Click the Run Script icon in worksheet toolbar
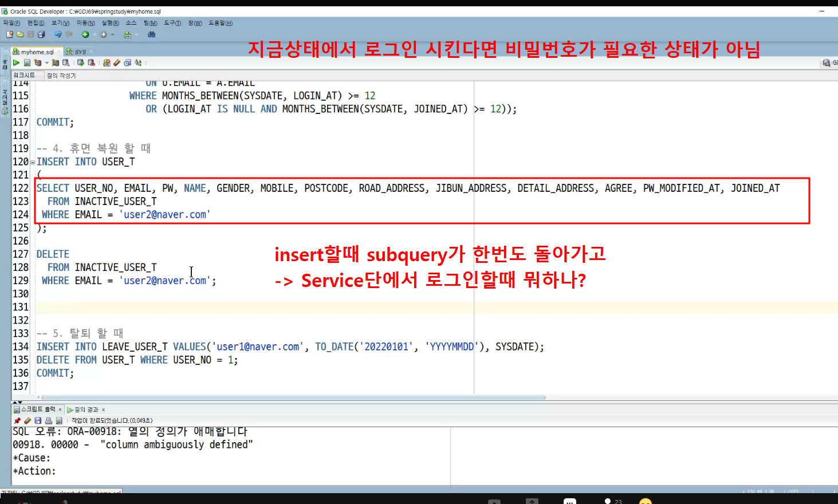Image resolution: width=838 pixels, height=504 pixels. [27, 62]
